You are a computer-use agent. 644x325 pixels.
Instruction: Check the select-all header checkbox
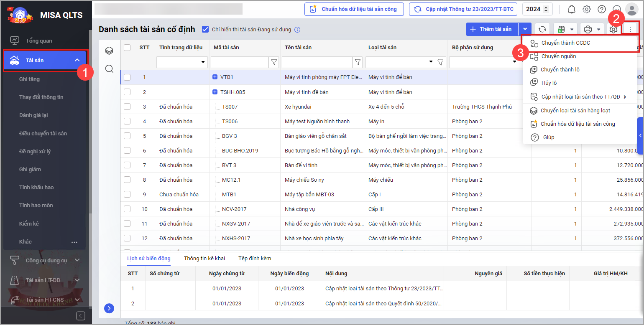point(127,48)
